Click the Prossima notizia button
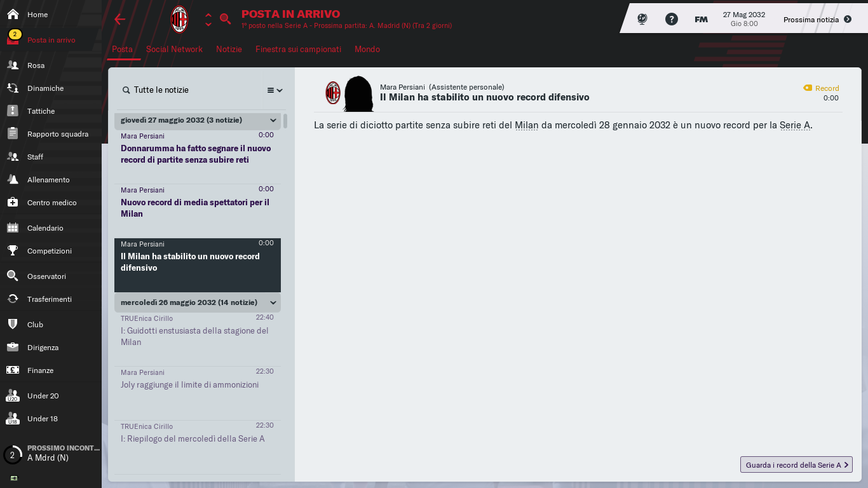Screen dimensions: 868x488 tap(817, 20)
